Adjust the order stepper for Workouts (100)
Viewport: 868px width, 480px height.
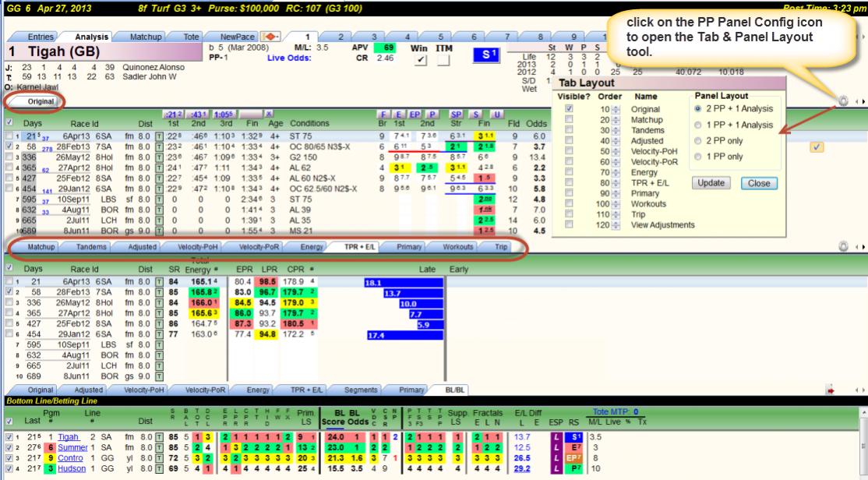click(616, 204)
